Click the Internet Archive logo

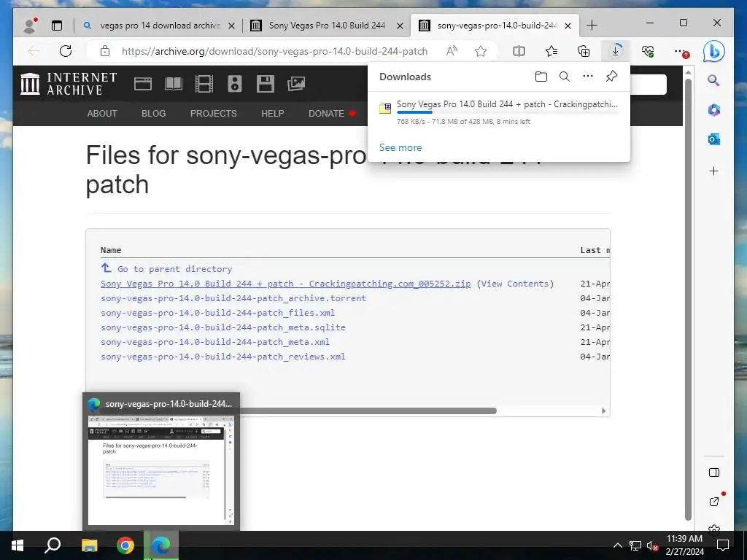tap(69, 84)
